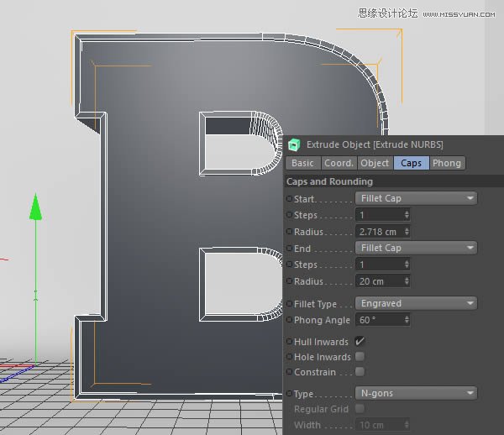
Task: Click the keyframe dot beside Hull Inwards
Action: 290,342
